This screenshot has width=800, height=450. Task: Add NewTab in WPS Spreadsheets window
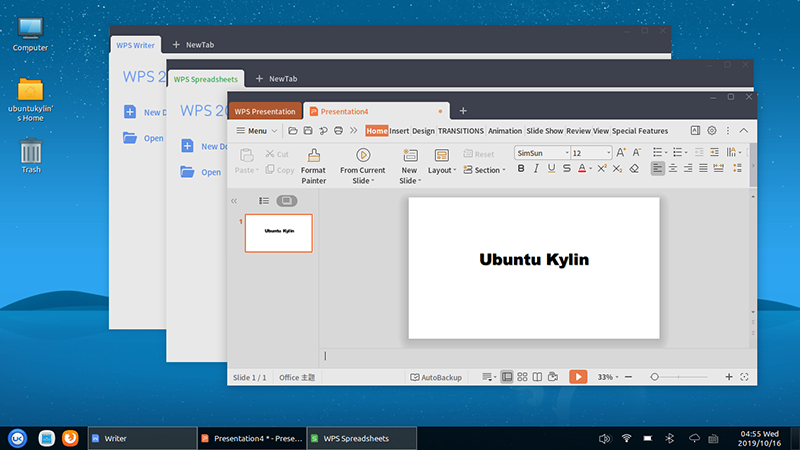tap(276, 79)
